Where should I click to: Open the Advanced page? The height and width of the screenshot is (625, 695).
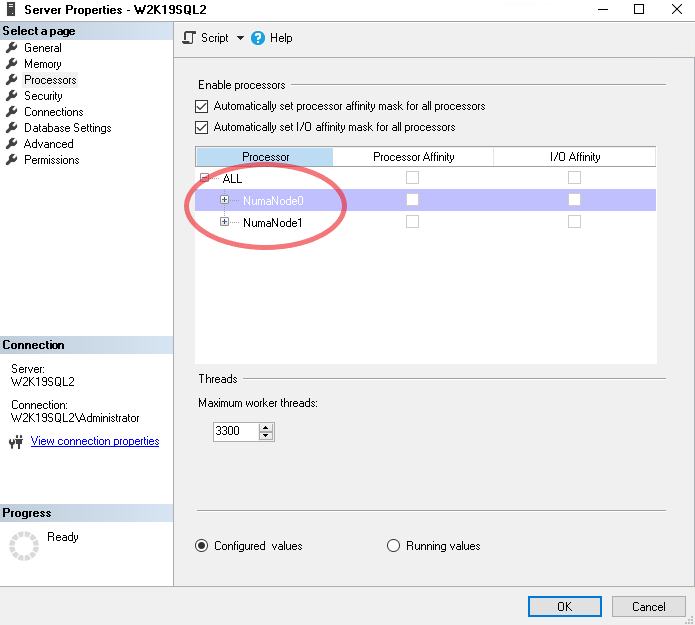49,144
